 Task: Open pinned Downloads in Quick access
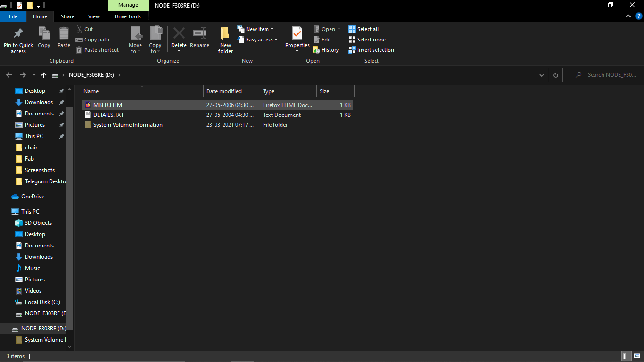[x=39, y=102]
